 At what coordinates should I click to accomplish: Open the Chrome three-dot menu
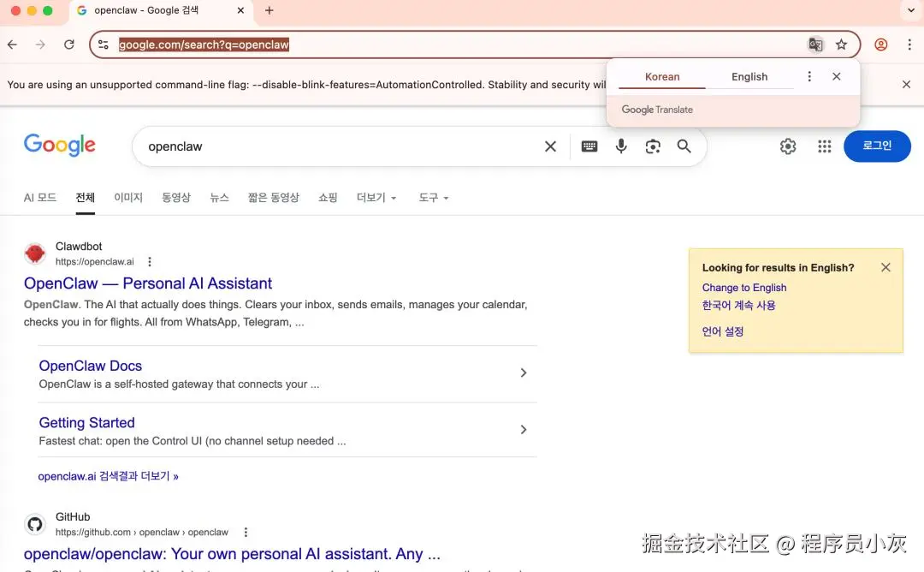(x=909, y=45)
